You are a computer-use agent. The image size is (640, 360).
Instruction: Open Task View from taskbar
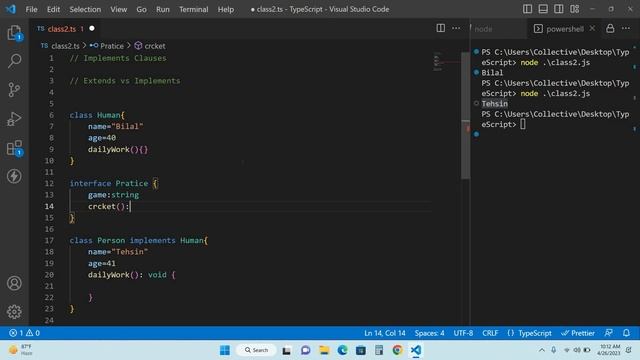[x=287, y=350]
